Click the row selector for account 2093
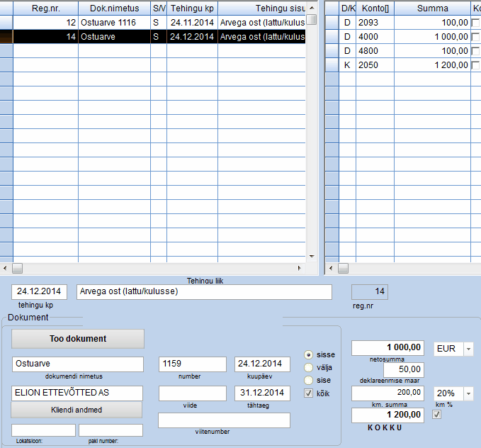The image size is (481, 448). 332,23
